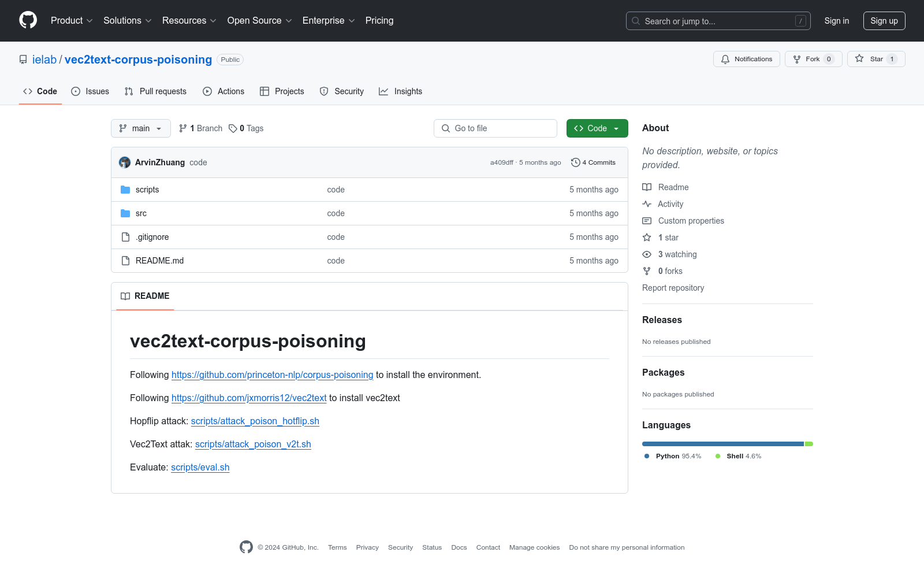Go to the GitHub homepage logo
This screenshot has height=578, width=924.
[28, 20]
